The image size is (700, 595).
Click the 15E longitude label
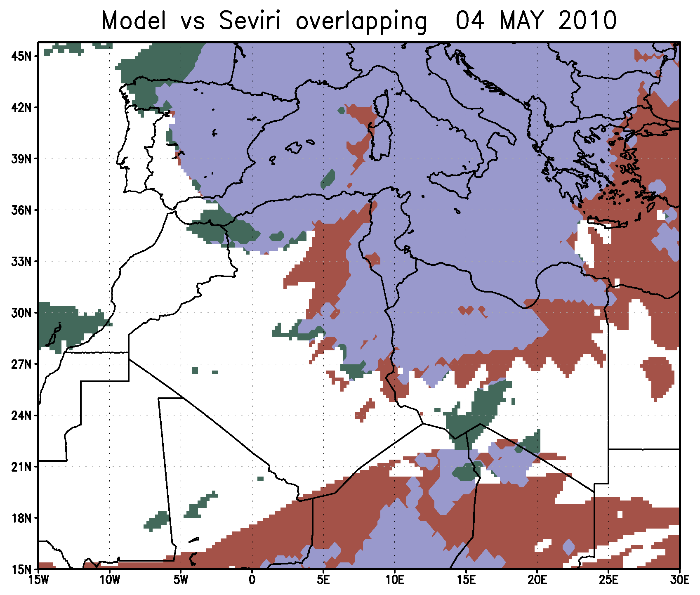pyautogui.click(x=466, y=580)
